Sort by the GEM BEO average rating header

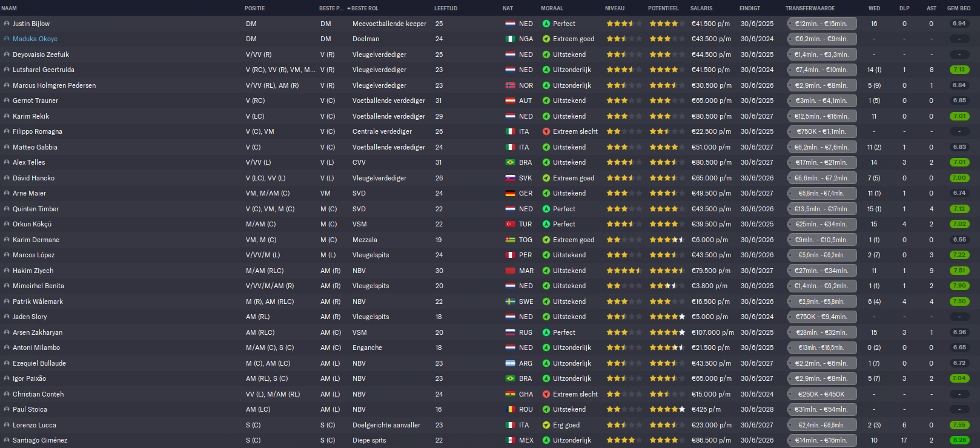point(959,8)
